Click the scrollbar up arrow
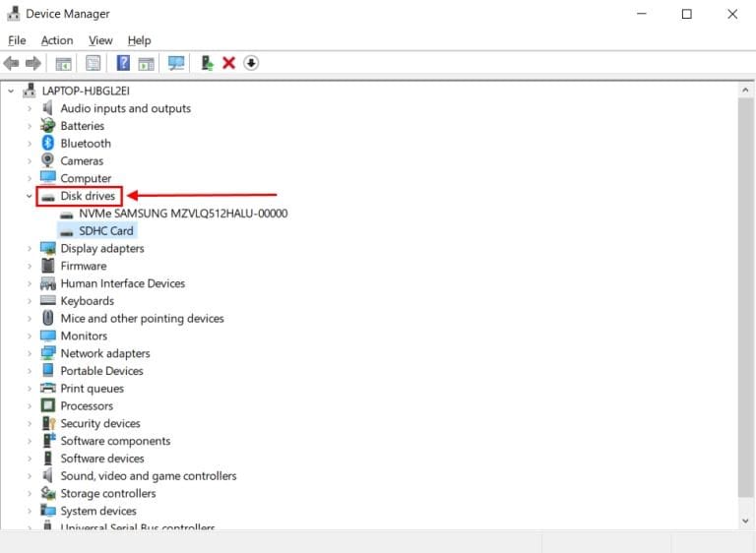Screen dimensions: 756x553 pyautogui.click(x=745, y=91)
